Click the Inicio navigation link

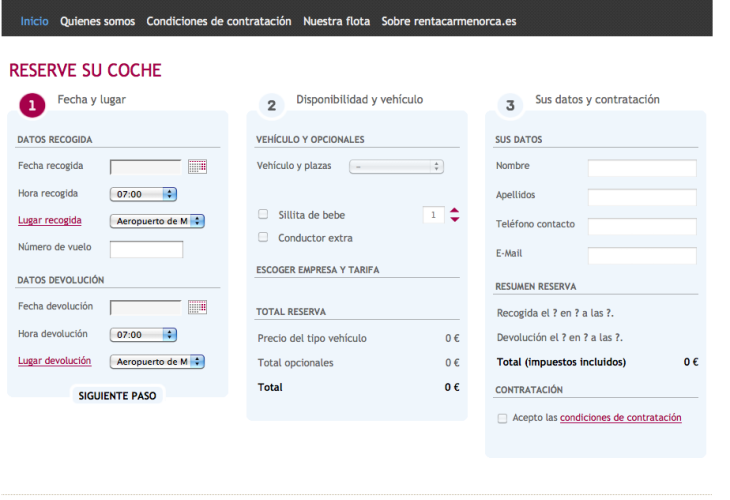34,21
